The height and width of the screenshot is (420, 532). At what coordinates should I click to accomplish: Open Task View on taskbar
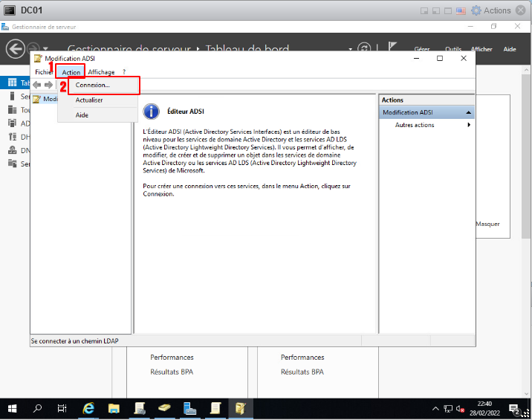click(x=62, y=408)
